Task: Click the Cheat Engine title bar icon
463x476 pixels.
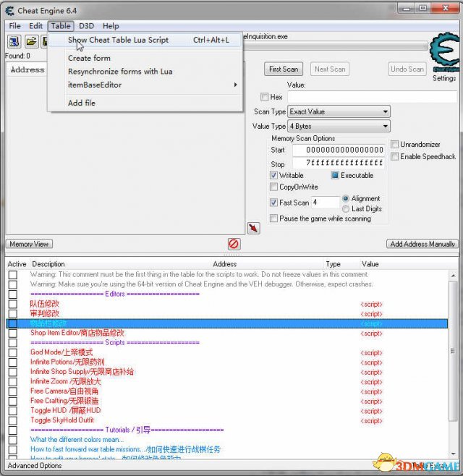Action: (9, 11)
